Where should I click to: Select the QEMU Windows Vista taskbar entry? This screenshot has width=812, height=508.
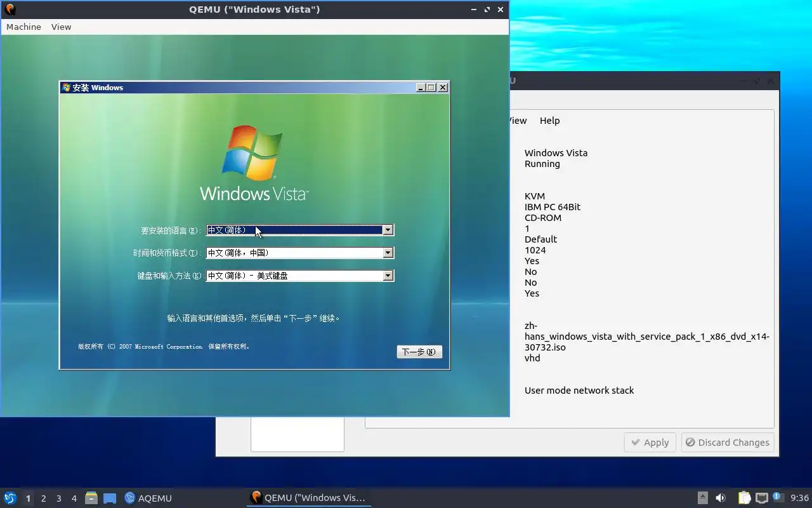coord(309,498)
